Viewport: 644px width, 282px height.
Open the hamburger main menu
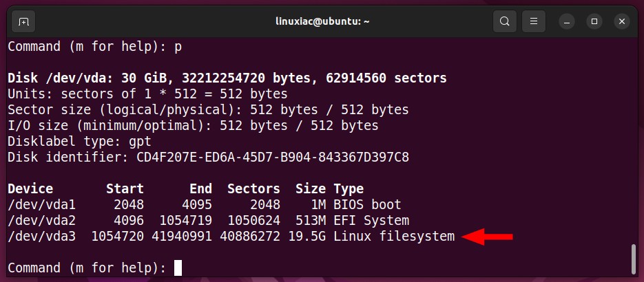point(534,21)
